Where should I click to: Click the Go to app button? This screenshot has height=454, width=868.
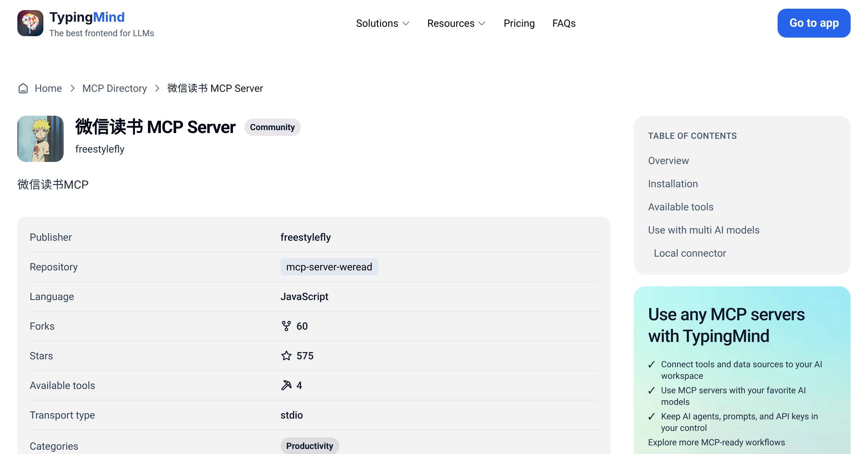pyautogui.click(x=814, y=23)
